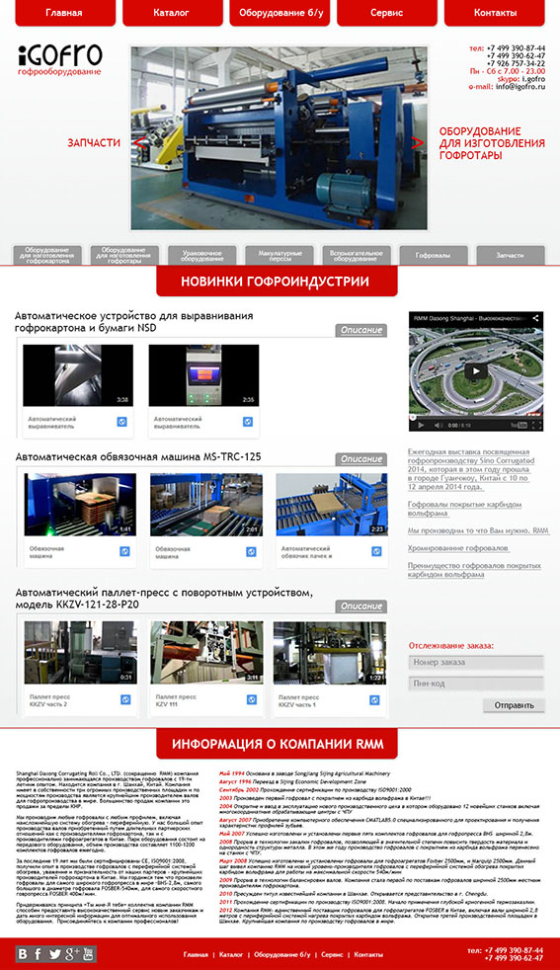Click blue icon on Паллет пресс KKZV часть 1 card
Image resolution: width=560 pixels, height=970 pixels.
[374, 699]
